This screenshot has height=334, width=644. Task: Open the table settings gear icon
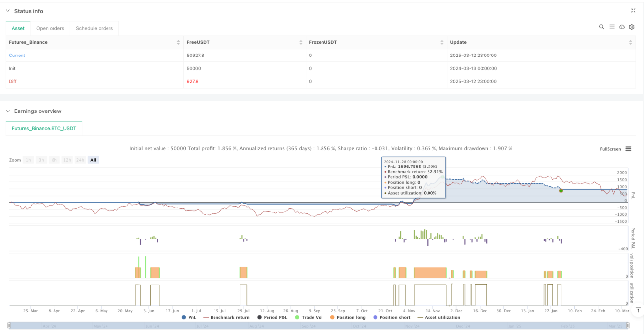632,27
